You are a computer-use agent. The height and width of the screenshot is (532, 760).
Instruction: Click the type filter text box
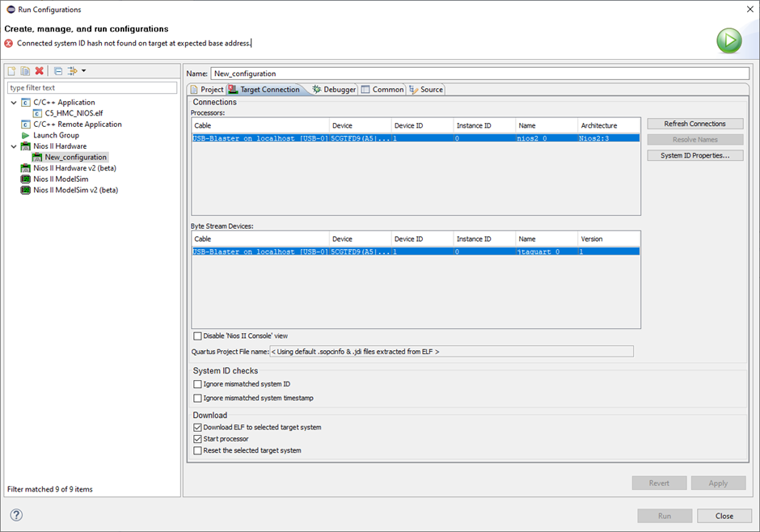click(92, 87)
